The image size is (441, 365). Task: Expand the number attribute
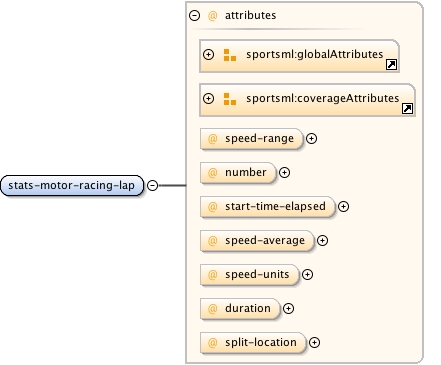[284, 173]
